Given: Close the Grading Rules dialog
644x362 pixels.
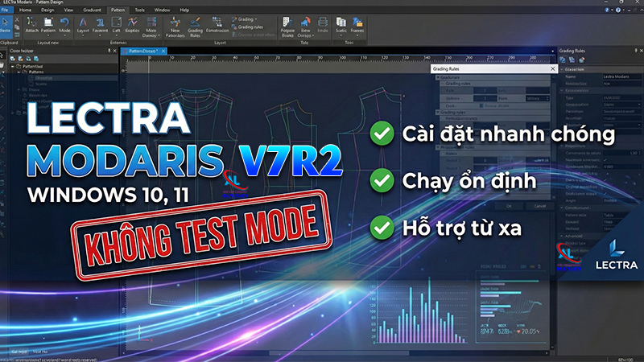Looking at the screenshot, I should (552, 70).
